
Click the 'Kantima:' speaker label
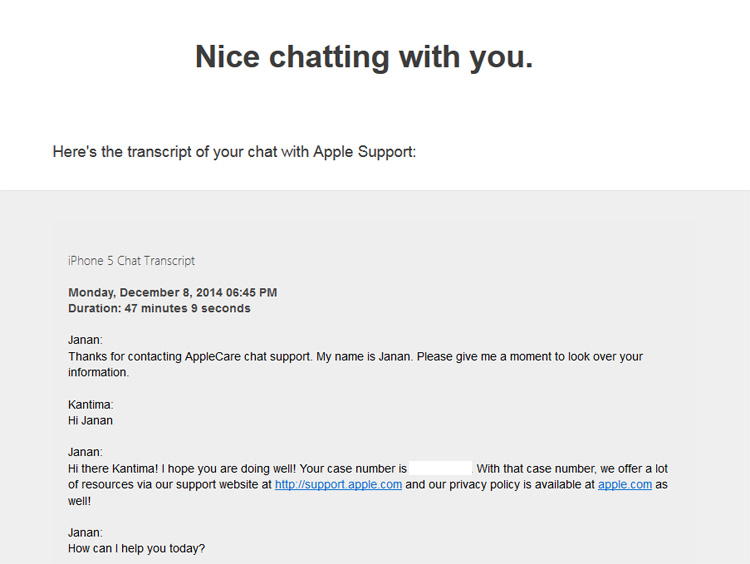point(91,405)
